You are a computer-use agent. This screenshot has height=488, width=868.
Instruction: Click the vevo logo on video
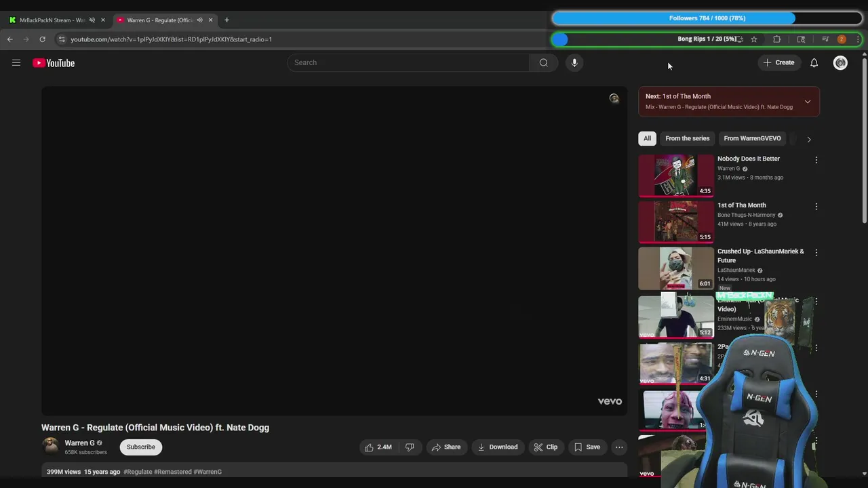(610, 402)
